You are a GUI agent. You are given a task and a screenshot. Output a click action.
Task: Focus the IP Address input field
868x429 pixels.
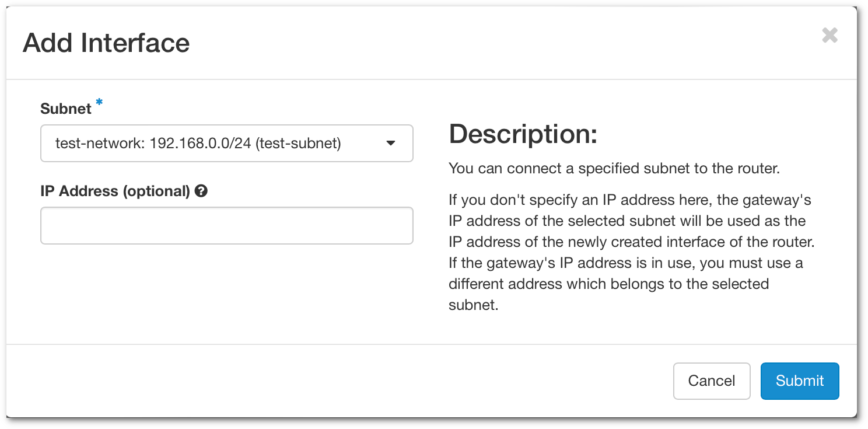(x=226, y=225)
